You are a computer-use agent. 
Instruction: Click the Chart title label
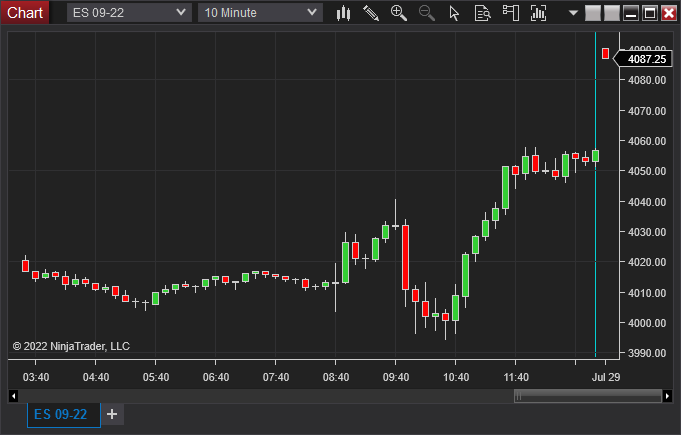[x=25, y=13]
